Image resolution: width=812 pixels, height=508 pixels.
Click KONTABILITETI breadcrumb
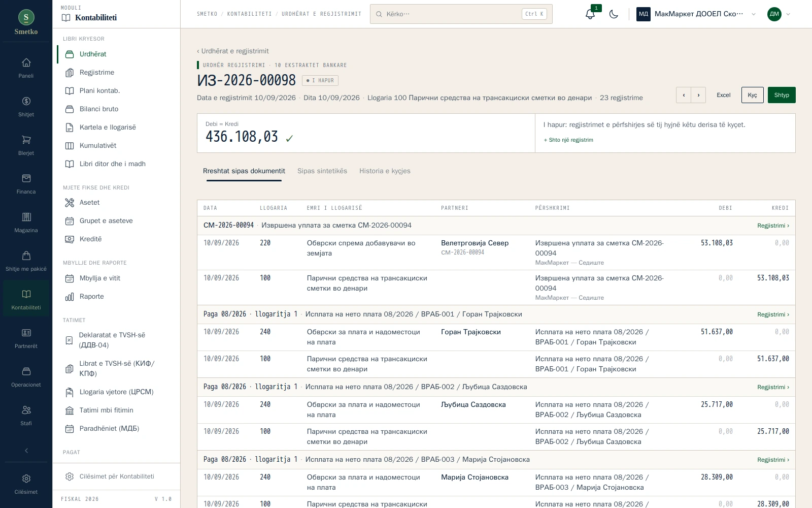(x=249, y=14)
